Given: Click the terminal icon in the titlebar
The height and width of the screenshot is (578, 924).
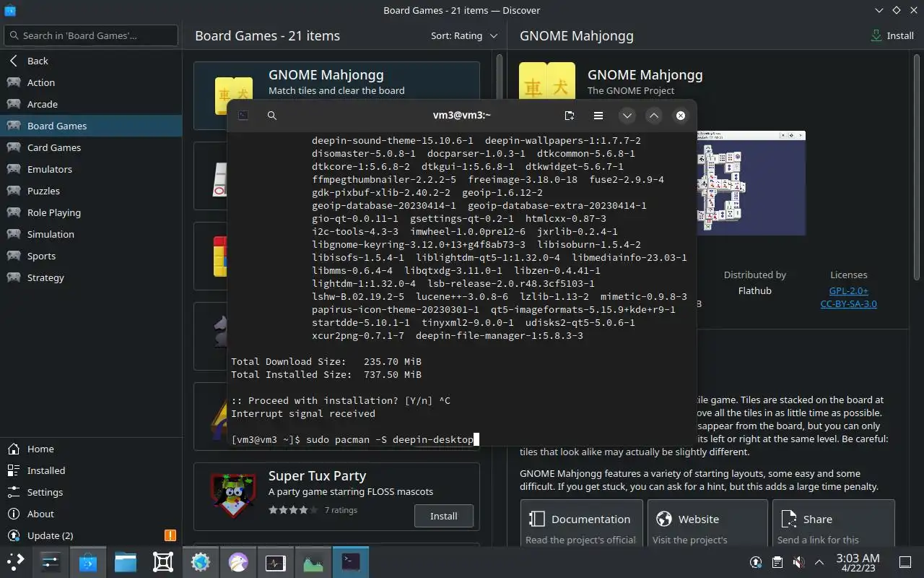Looking at the screenshot, I should (x=243, y=116).
